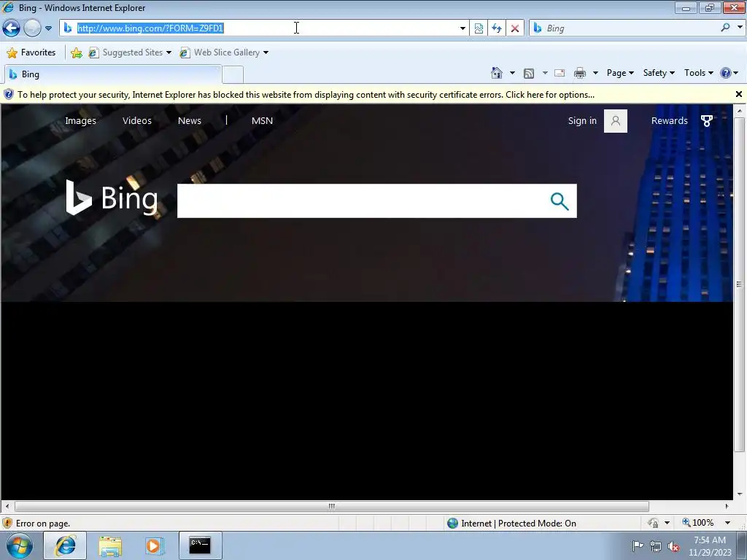Open the Favorites star button

click(x=31, y=52)
